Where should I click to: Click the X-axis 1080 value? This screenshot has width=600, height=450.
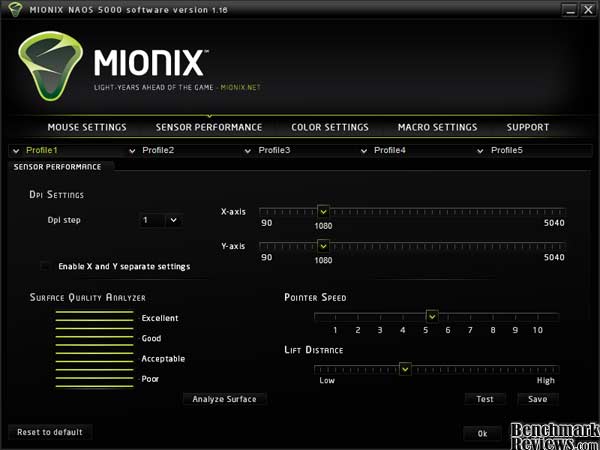323,226
